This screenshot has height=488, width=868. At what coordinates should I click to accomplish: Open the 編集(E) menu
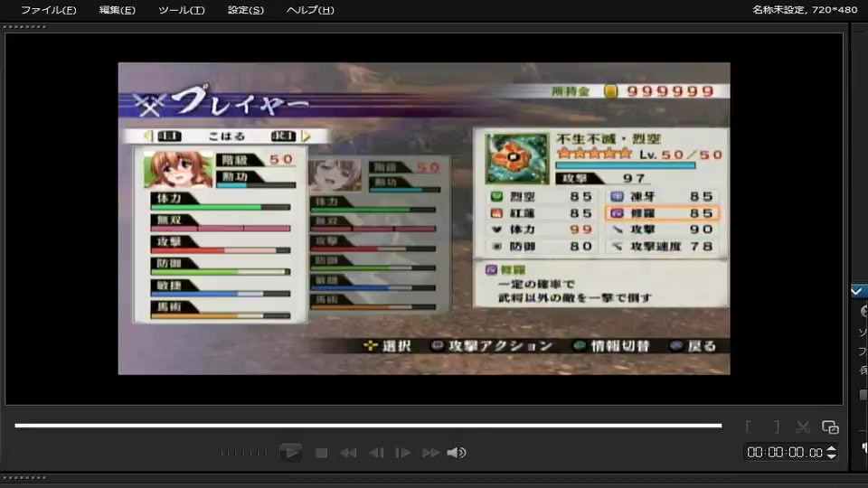click(x=117, y=10)
